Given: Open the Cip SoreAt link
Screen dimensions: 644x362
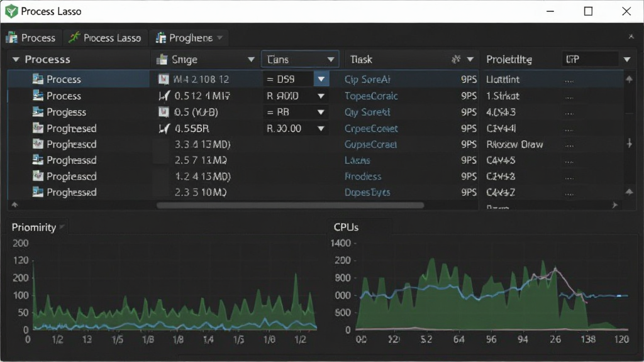Looking at the screenshot, I should coord(367,79).
